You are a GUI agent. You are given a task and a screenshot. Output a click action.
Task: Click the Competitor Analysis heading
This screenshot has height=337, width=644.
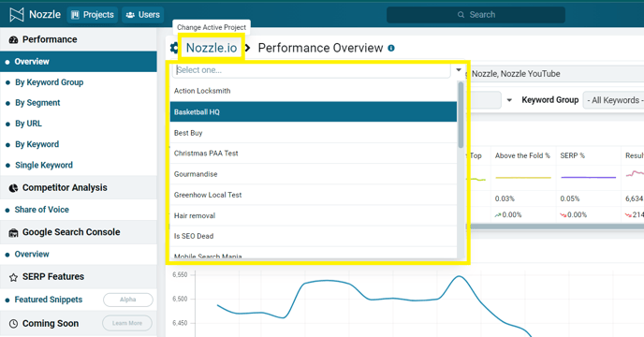(x=65, y=188)
